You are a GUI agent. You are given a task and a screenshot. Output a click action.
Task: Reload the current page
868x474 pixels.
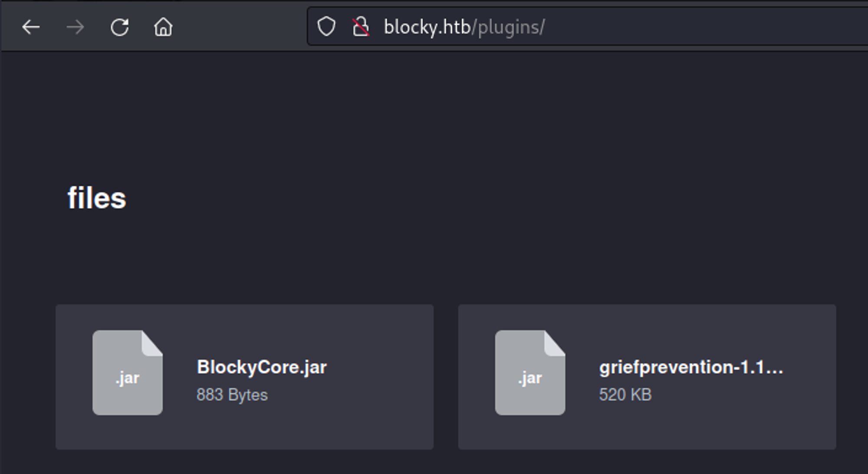119,27
